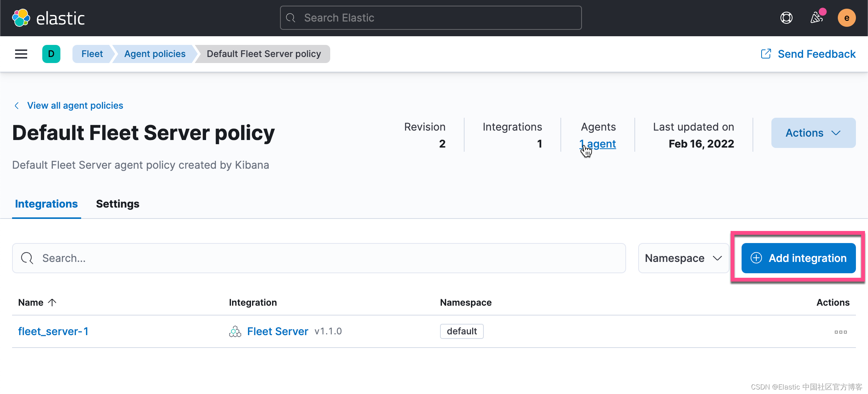
Task: Click the external link icon beside Send Feedback
Action: [766, 54]
